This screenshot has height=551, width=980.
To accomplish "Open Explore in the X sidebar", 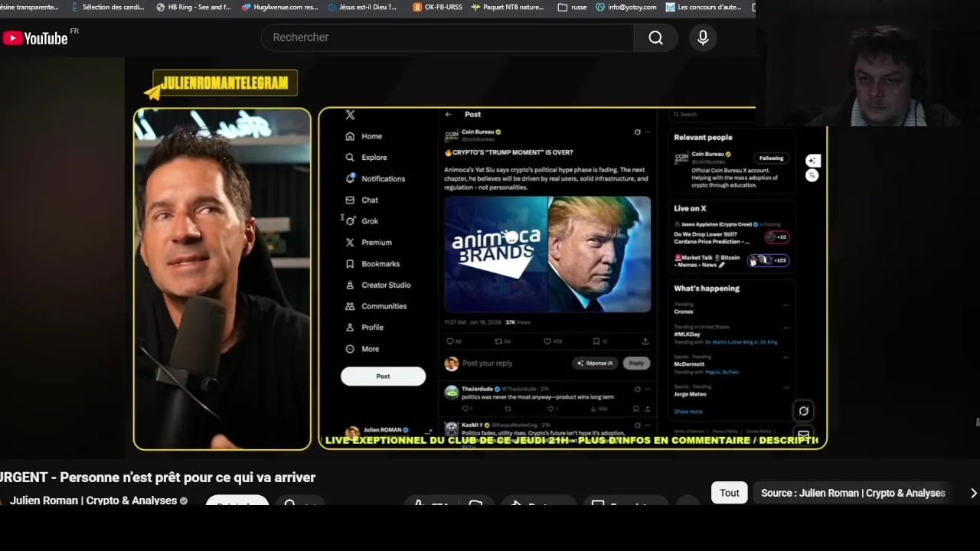I will (366, 158).
